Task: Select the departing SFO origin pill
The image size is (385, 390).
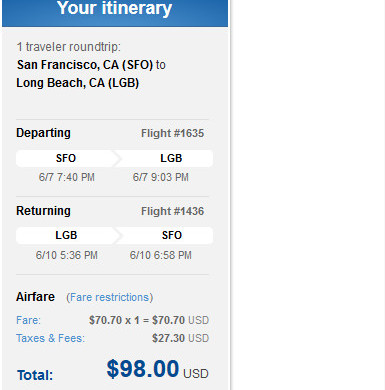Action: click(66, 158)
